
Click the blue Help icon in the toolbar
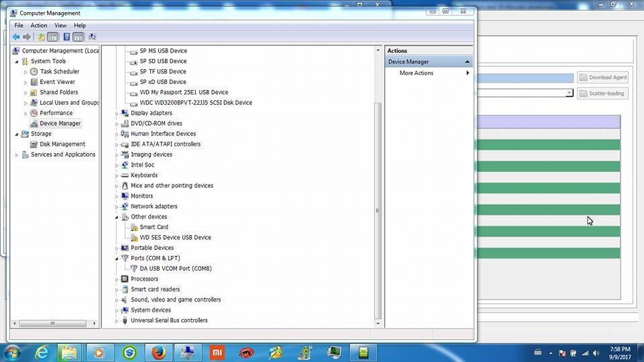click(66, 37)
